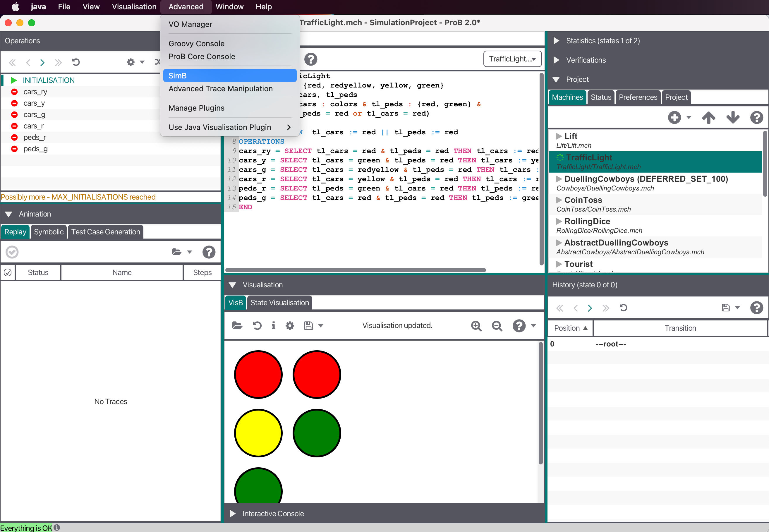This screenshot has height=532, width=769.
Task: Open the Preferences tab in Project
Action: (x=638, y=97)
